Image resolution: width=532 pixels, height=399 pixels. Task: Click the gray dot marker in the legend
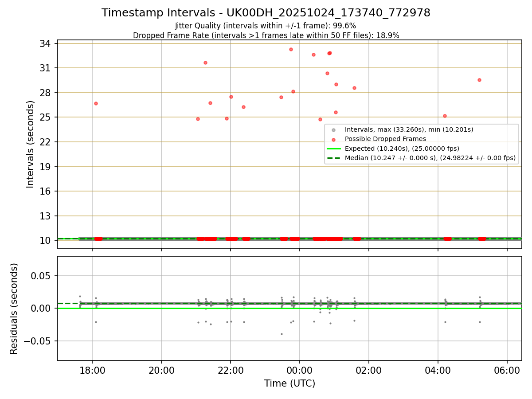coord(334,130)
